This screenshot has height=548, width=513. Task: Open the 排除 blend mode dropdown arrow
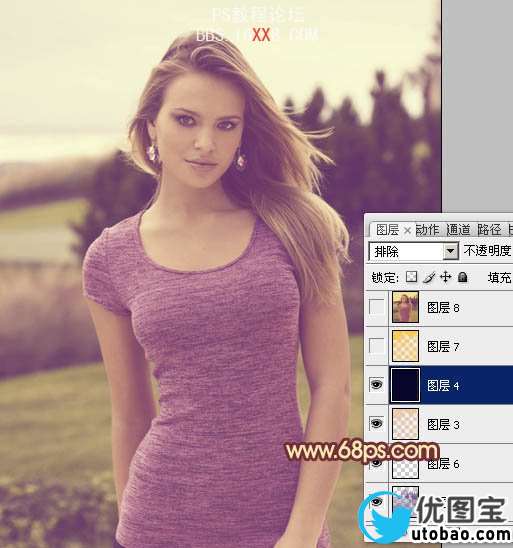click(450, 251)
